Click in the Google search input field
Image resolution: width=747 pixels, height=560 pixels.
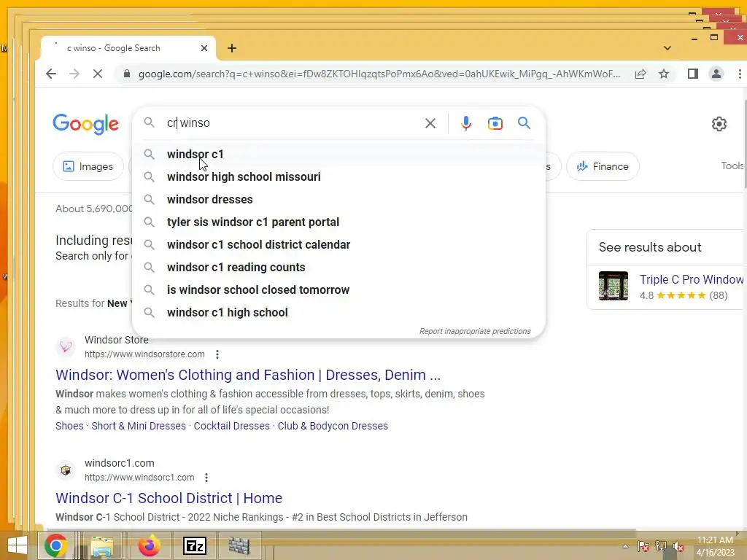[x=290, y=122]
